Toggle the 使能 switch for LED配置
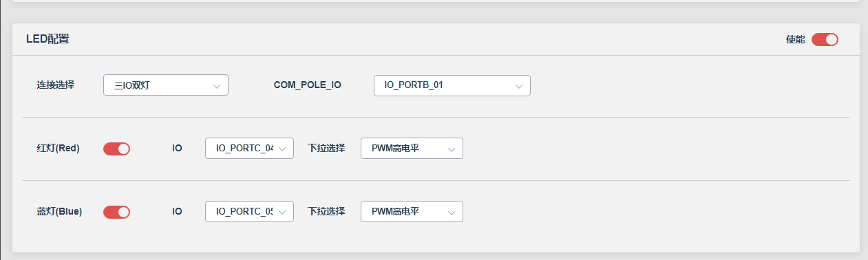Image resolution: width=868 pixels, height=260 pixels. (825, 39)
